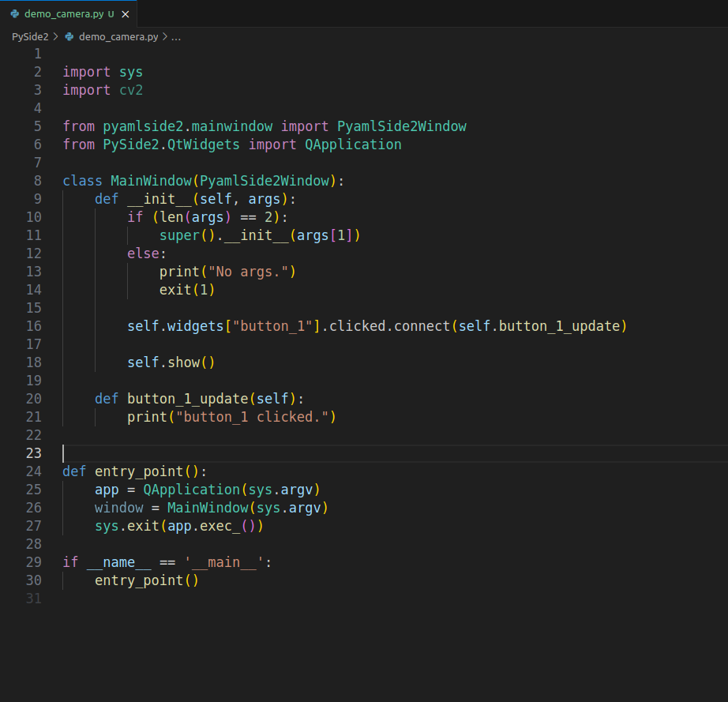Click the "No args." string

click(x=248, y=272)
